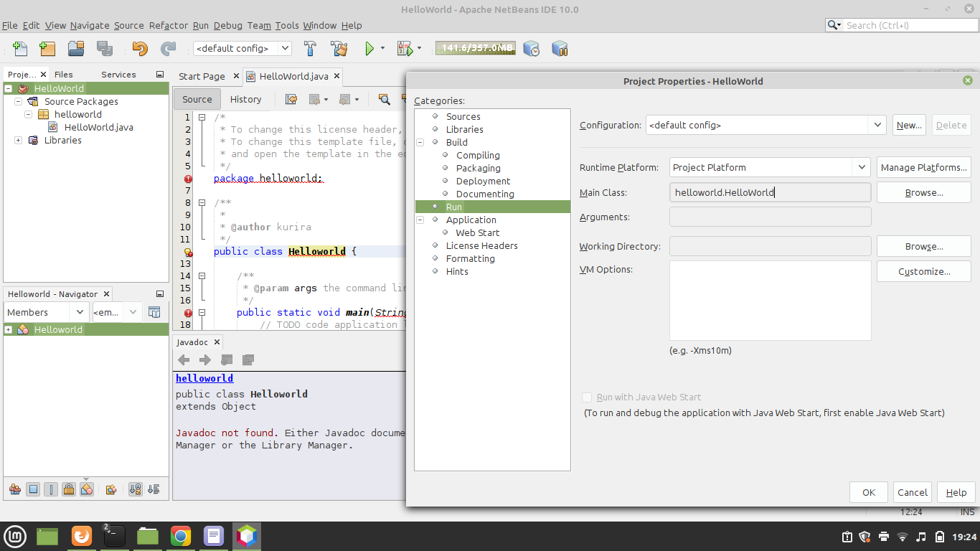Click the Arguments input field
The height and width of the screenshot is (551, 980).
tap(770, 217)
